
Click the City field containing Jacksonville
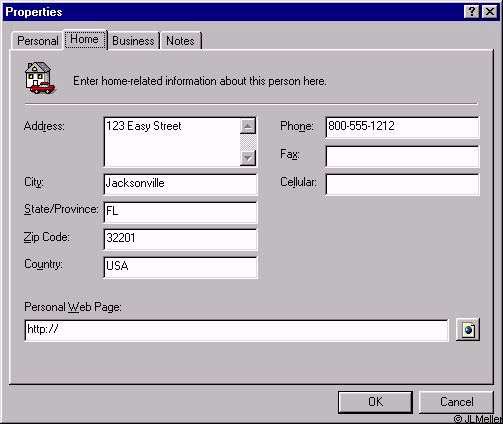tap(180, 184)
